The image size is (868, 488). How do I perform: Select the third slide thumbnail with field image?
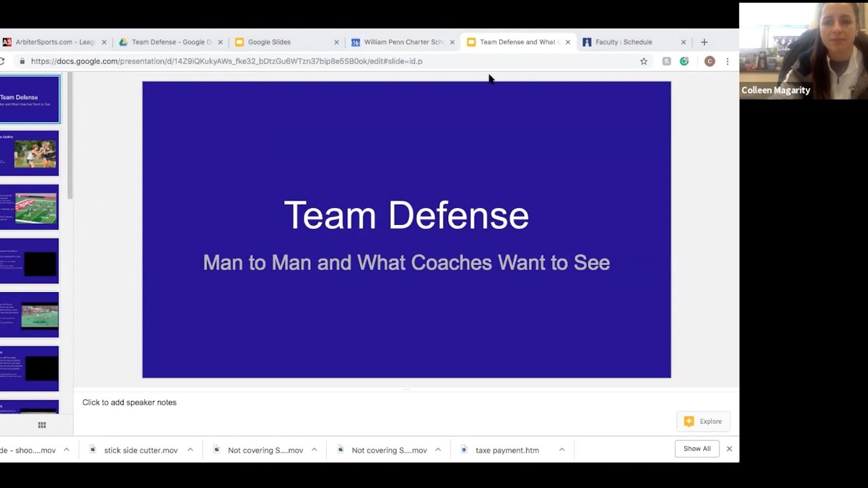click(x=29, y=207)
